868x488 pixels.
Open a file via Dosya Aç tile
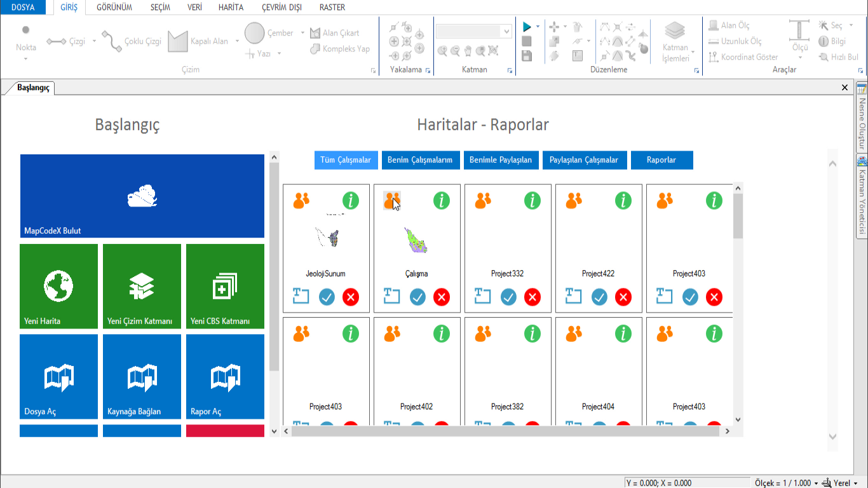click(59, 377)
